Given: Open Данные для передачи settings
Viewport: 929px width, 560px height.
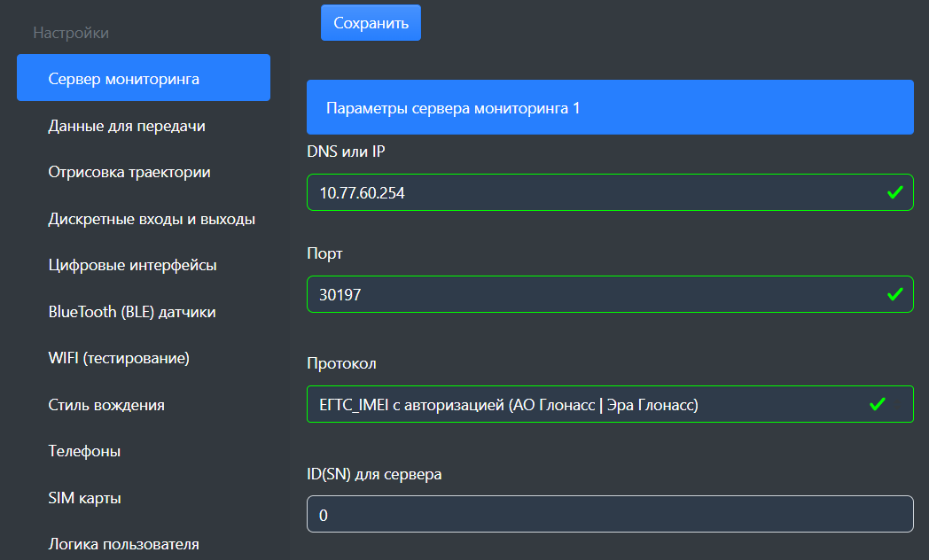Looking at the screenshot, I should [x=127, y=126].
